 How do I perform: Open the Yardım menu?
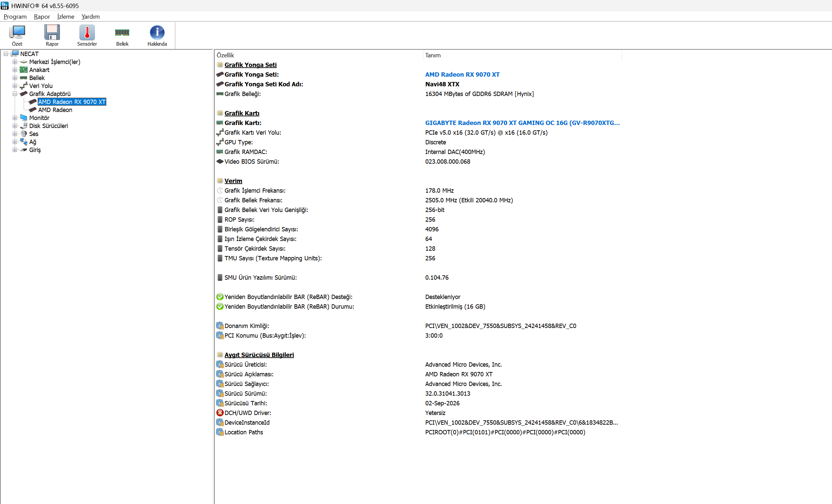coord(90,17)
